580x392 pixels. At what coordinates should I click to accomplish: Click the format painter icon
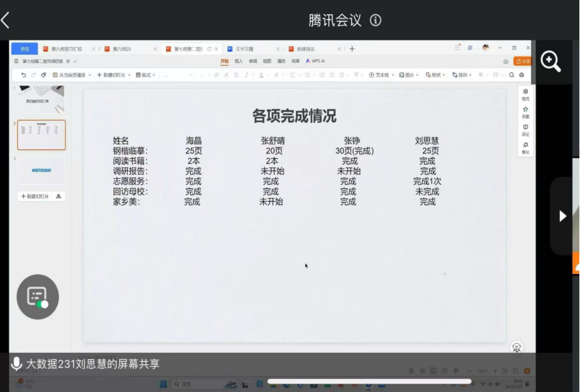pyautogui.click(x=43, y=75)
